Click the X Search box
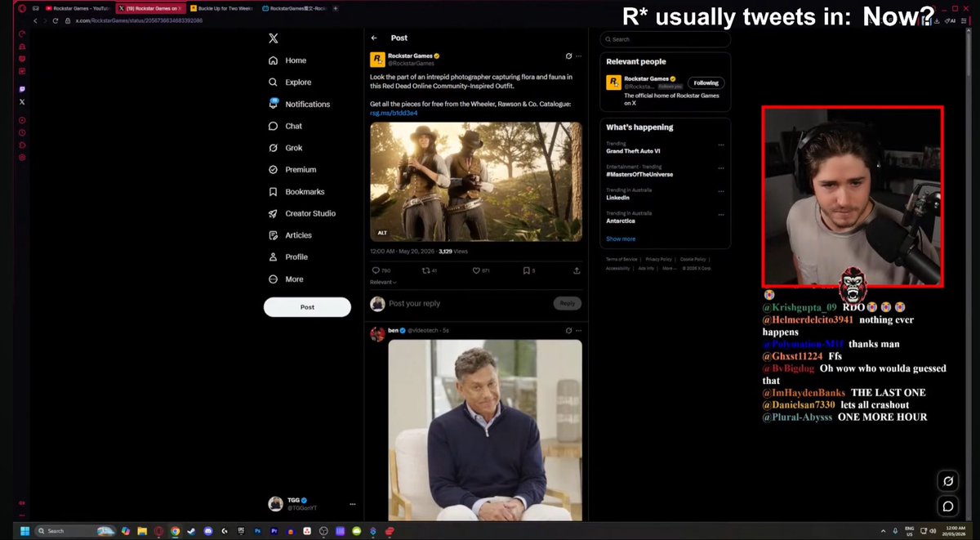Screen dimensions: 980x540 (665, 39)
